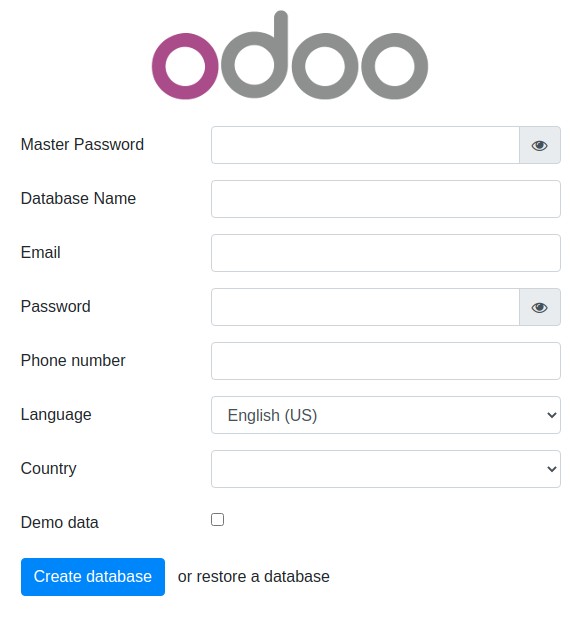Select the Phone number input field
The height and width of the screenshot is (617, 585).
(x=386, y=361)
